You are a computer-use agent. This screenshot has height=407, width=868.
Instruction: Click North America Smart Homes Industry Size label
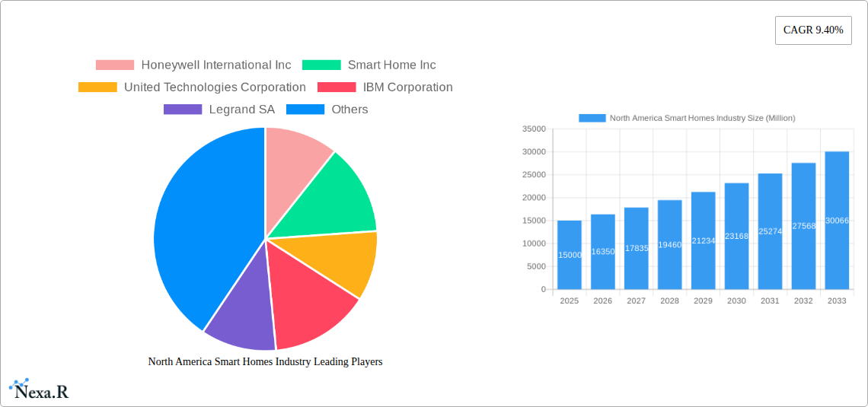pos(703,118)
